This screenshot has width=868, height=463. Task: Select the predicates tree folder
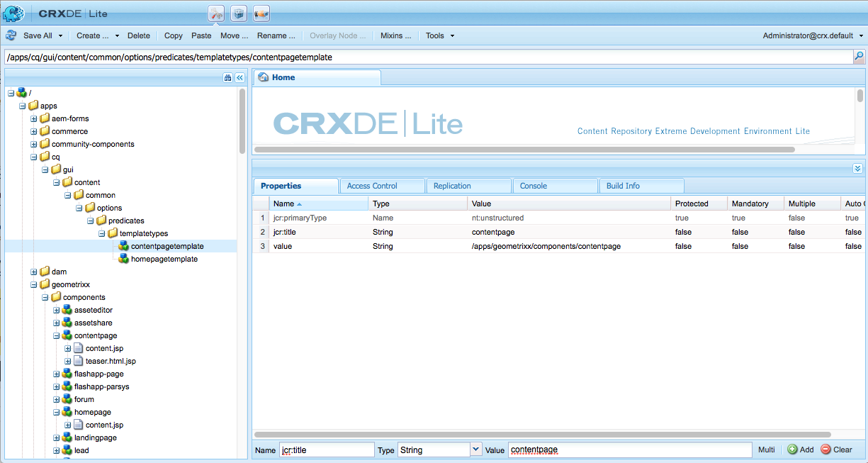(x=126, y=221)
